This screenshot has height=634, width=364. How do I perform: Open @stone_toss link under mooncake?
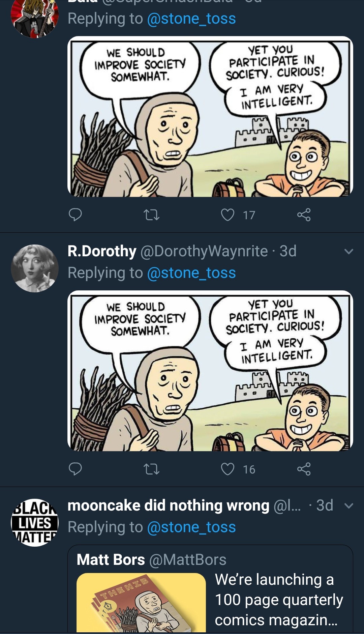[x=191, y=527]
